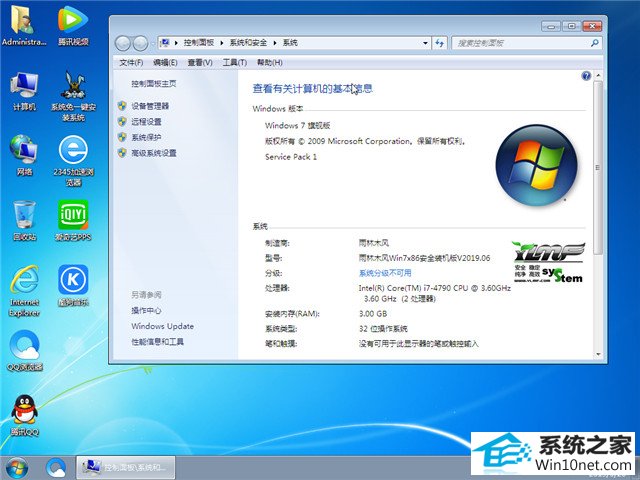
Task: Click the scrollbar up arrow
Action: (x=598, y=76)
